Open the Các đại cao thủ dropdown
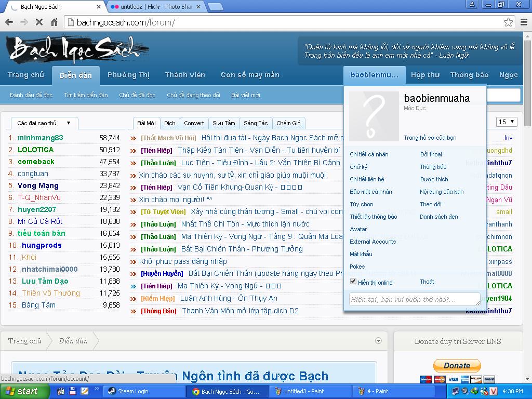 click(x=44, y=123)
